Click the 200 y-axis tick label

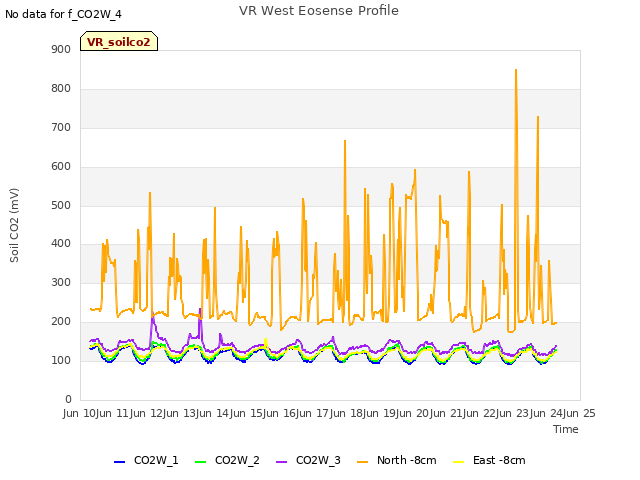click(61, 321)
